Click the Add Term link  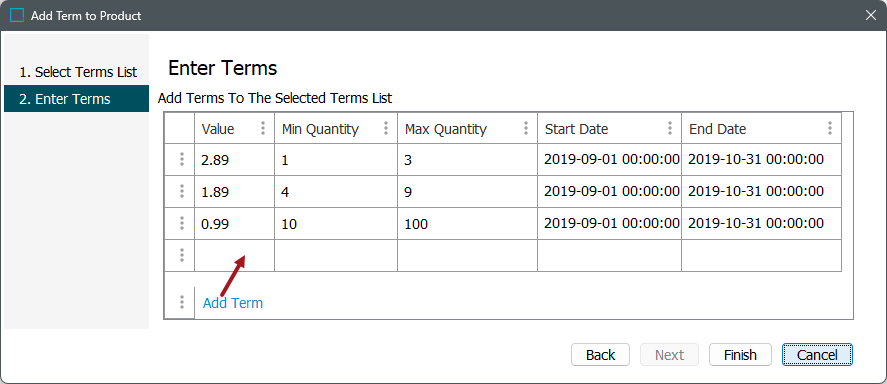232,303
